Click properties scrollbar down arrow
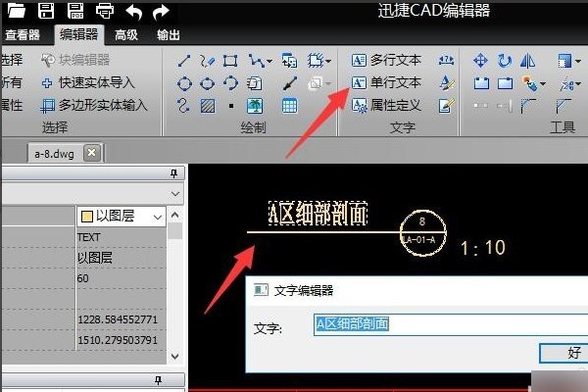The width and height of the screenshot is (588, 392). (174, 357)
